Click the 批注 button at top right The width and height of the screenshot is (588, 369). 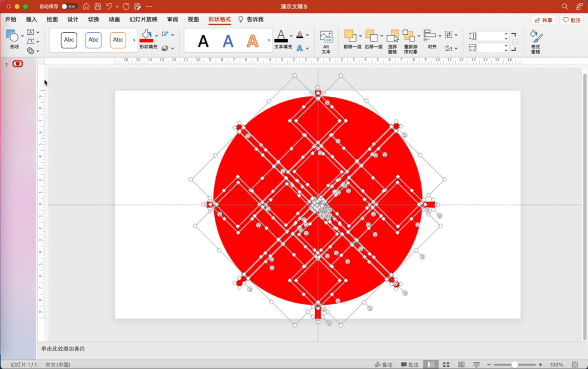click(x=572, y=20)
